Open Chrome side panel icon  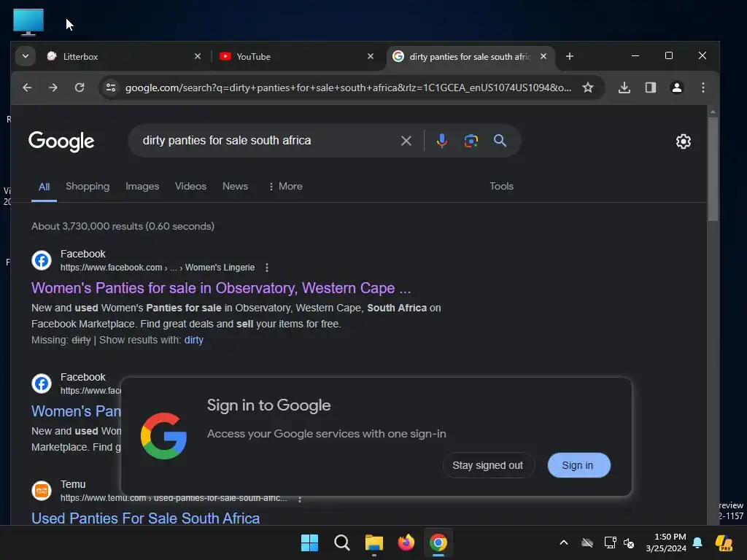650,87
